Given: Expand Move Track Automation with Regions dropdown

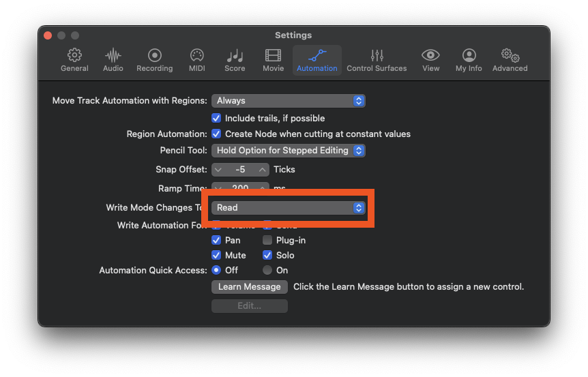Looking at the screenshot, I should pos(288,100).
